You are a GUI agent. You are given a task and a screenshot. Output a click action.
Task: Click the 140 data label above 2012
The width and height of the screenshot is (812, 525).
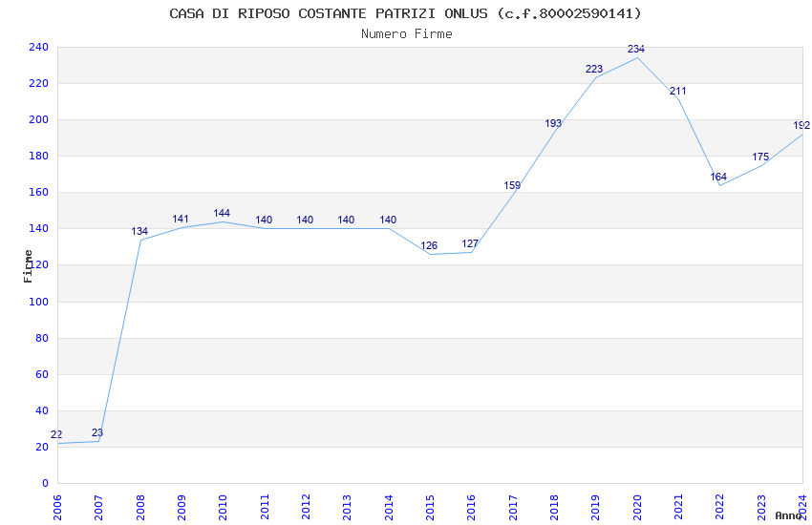pyautogui.click(x=305, y=220)
